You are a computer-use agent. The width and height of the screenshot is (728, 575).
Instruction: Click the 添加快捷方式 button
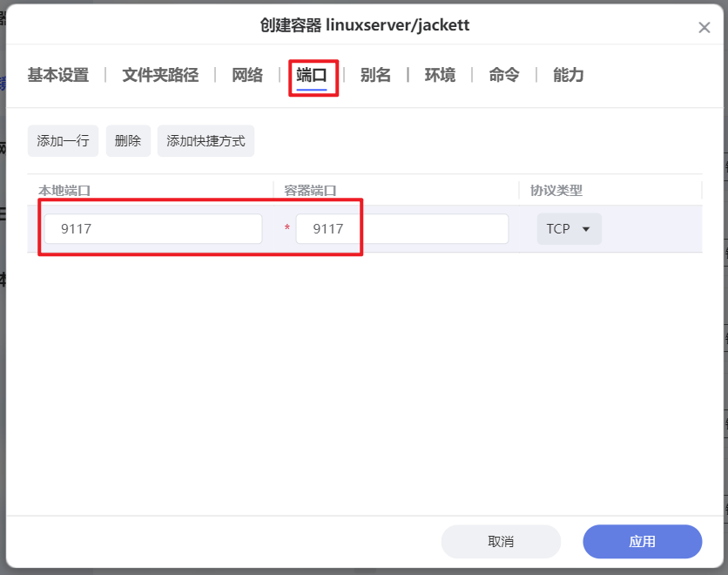[206, 141]
